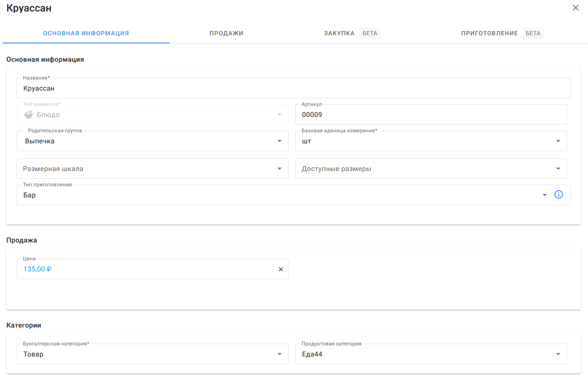Select the Основная информация tab
Viewport: 588px width, 379px height.
86,33
